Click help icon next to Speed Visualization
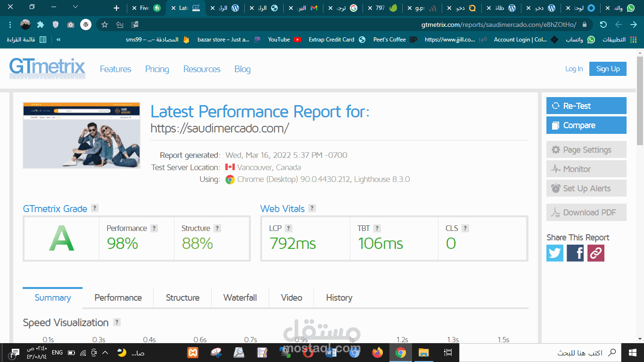 click(x=117, y=322)
